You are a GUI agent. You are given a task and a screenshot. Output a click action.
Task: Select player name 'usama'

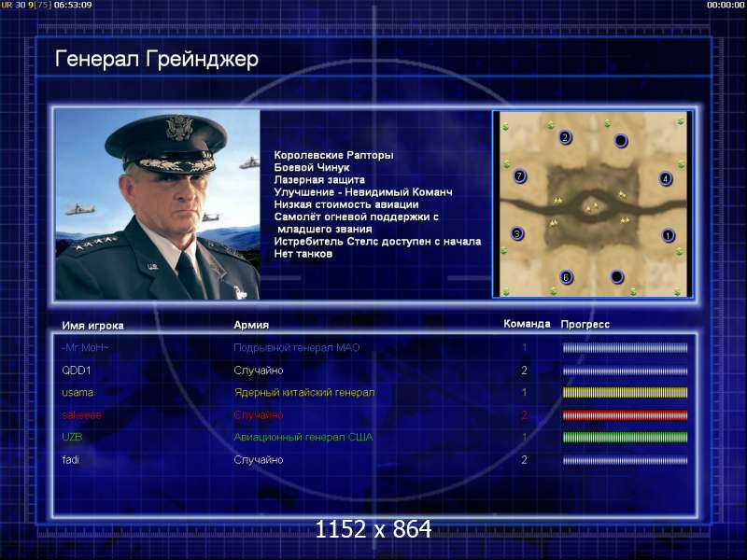pyautogui.click(x=78, y=393)
